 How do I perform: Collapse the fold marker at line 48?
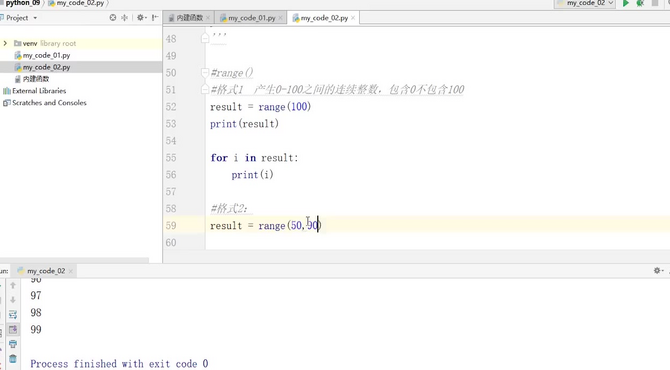[x=205, y=38]
